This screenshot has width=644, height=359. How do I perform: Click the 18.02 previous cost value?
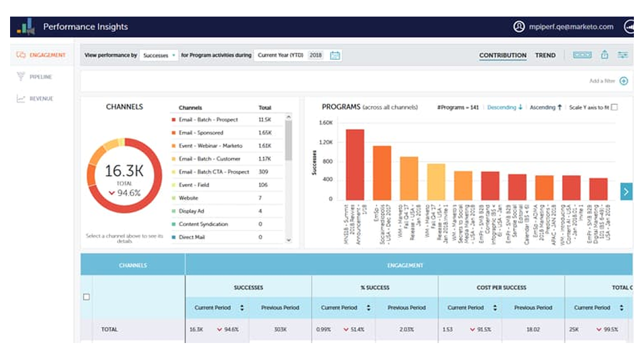pos(533,329)
